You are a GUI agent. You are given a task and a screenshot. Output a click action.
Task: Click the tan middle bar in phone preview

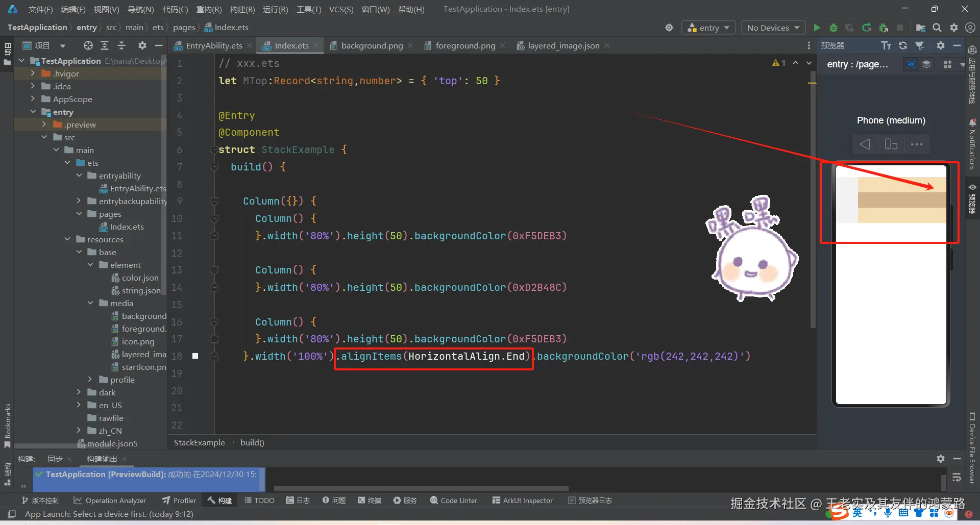tap(901, 200)
